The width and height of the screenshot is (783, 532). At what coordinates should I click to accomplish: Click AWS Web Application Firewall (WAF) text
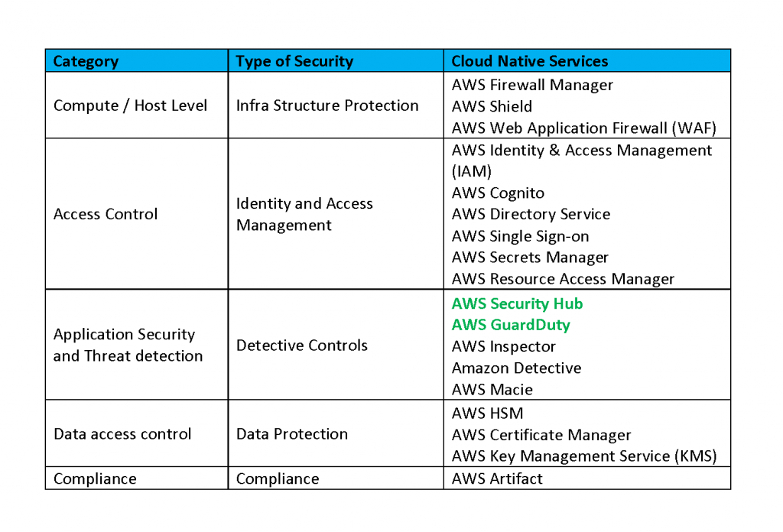click(583, 128)
